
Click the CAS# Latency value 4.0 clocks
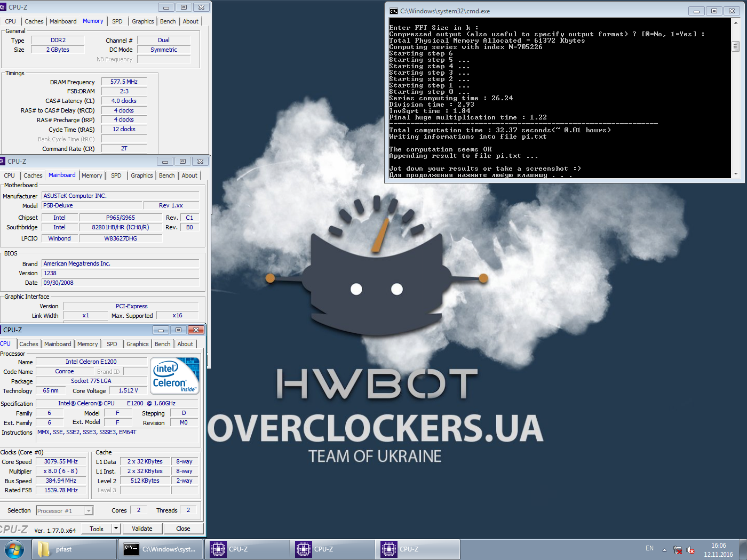pyautogui.click(x=124, y=101)
